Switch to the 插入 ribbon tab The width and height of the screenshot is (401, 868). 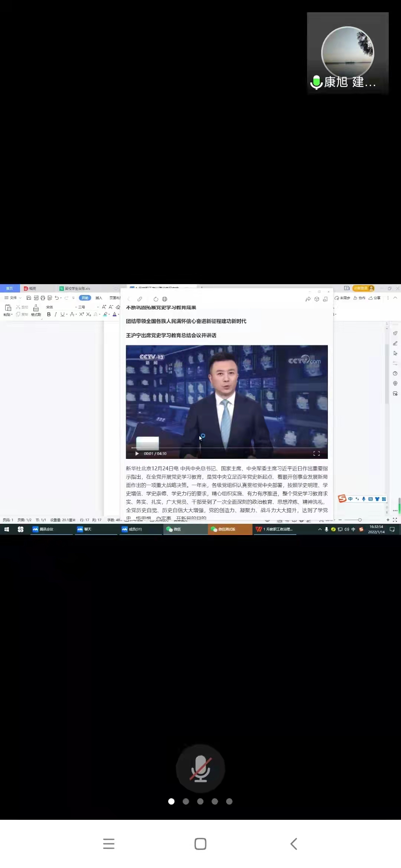click(x=99, y=298)
